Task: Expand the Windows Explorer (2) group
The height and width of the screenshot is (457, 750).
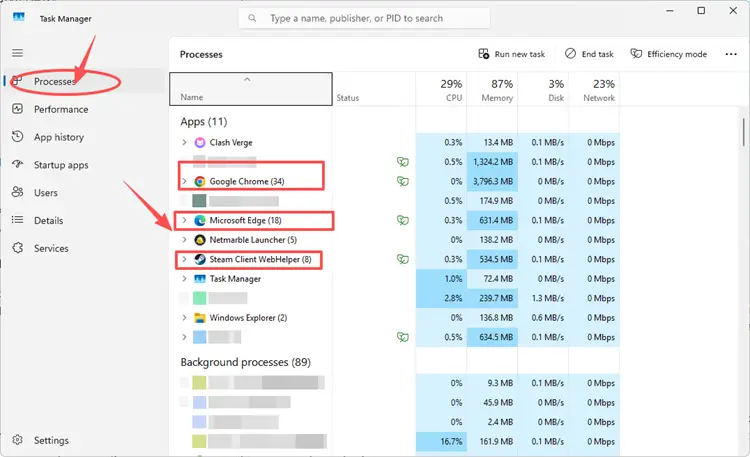Action: (x=184, y=318)
